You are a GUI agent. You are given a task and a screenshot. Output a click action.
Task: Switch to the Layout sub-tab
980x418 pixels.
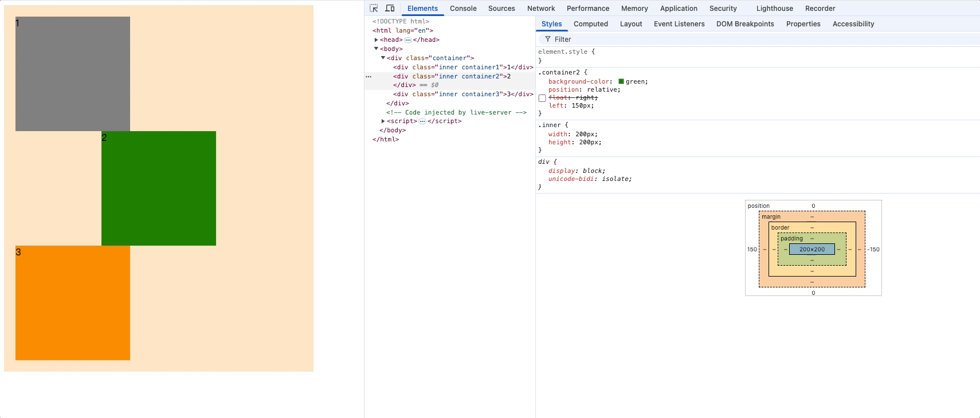pos(631,23)
